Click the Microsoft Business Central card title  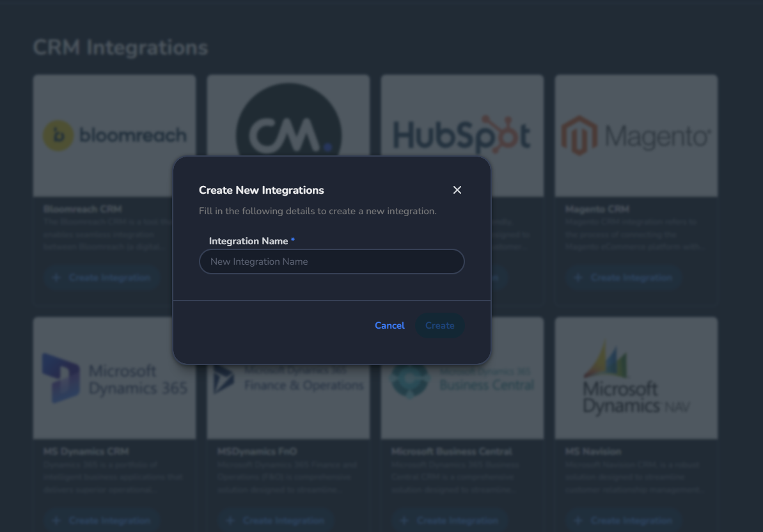click(452, 452)
